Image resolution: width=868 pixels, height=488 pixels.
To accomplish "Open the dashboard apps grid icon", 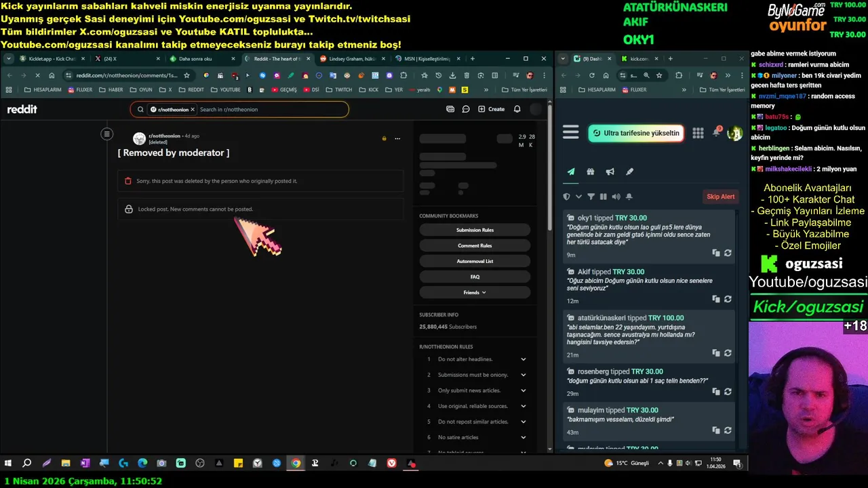I will (x=698, y=133).
